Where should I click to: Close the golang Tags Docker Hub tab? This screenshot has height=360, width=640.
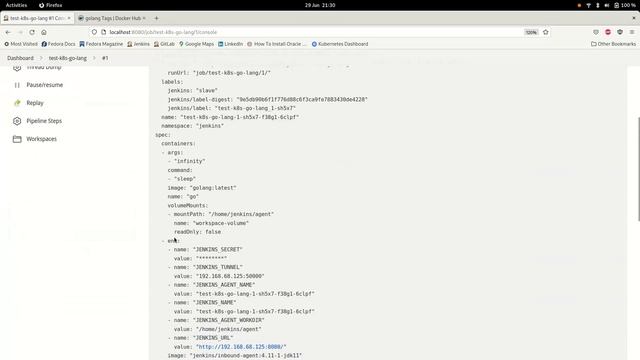[144, 18]
